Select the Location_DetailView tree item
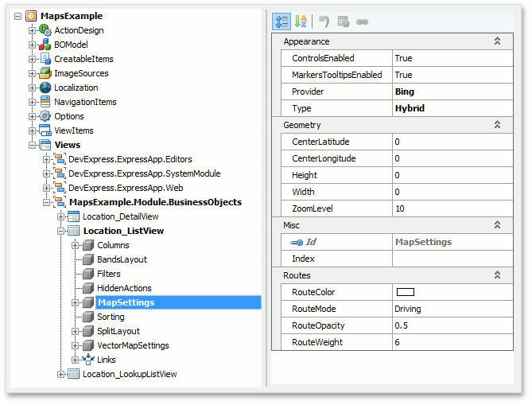 [120, 216]
